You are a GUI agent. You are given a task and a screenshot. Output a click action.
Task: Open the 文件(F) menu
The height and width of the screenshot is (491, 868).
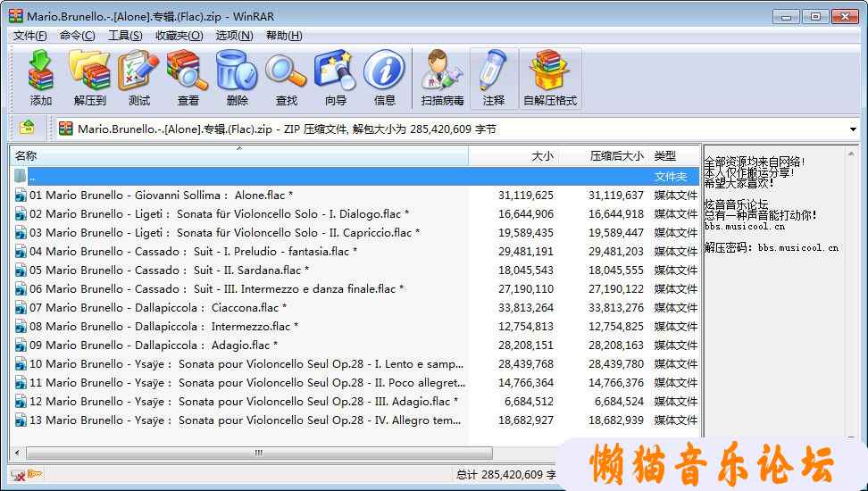(29, 36)
